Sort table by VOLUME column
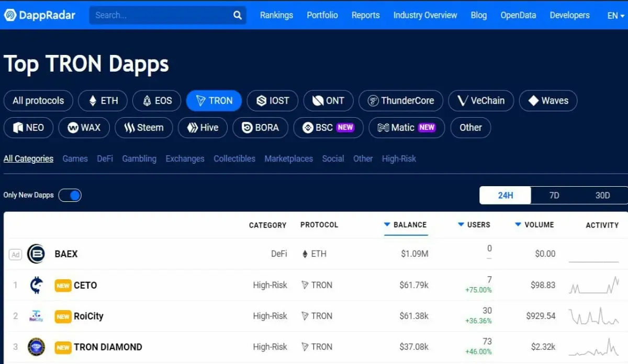The width and height of the screenshot is (628, 364). [x=534, y=225]
